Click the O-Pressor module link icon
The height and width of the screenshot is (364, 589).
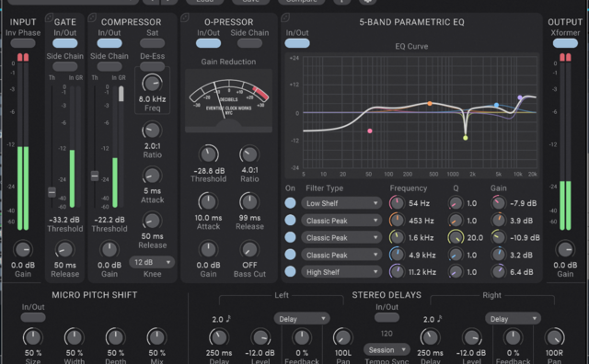pos(185,17)
